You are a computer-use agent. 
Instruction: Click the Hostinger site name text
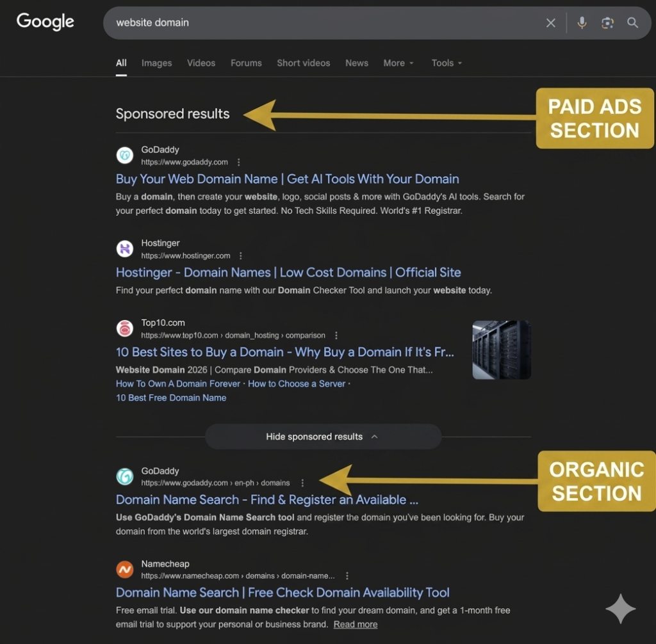pos(160,243)
